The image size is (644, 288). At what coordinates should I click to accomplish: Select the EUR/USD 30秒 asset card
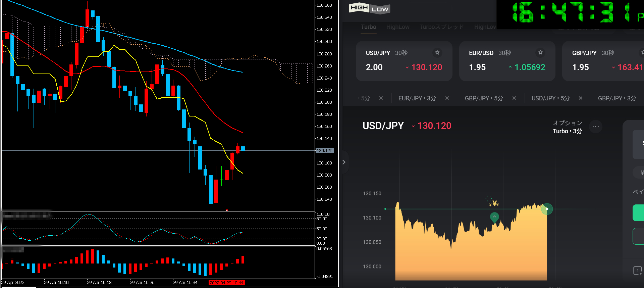point(507,61)
